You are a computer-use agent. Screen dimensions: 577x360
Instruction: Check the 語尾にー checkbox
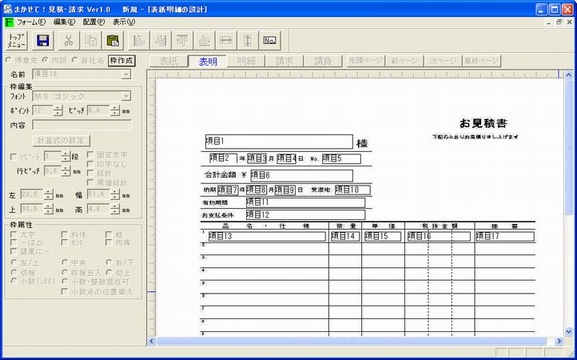14,251
